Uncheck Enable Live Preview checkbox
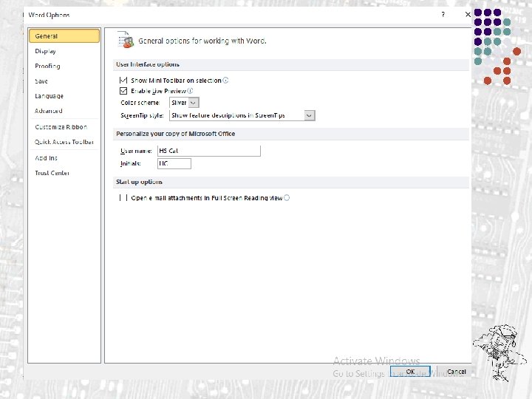532x399 pixels. click(123, 91)
